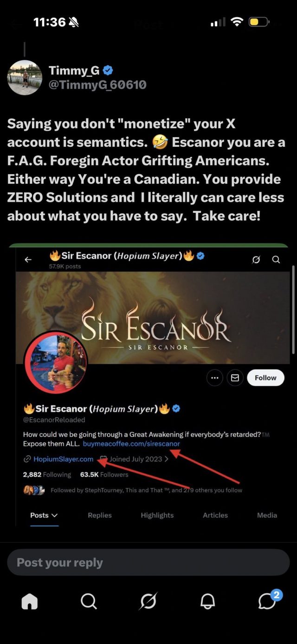Tap the envelope message button
Viewport: 297px width, 644px height.
click(x=235, y=378)
